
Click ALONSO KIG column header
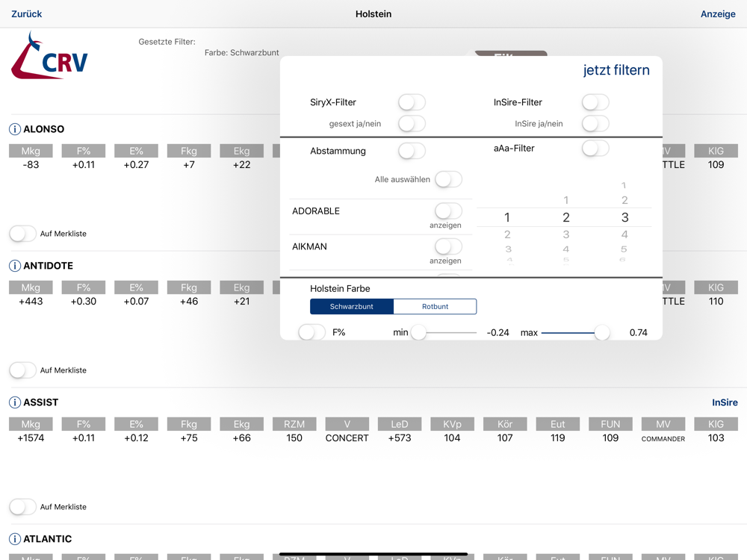(716, 151)
